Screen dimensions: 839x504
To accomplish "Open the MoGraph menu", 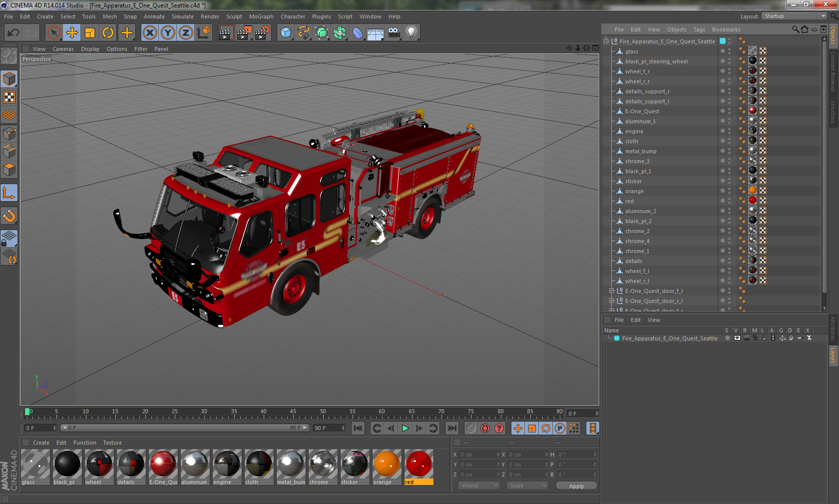I will click(261, 16).
